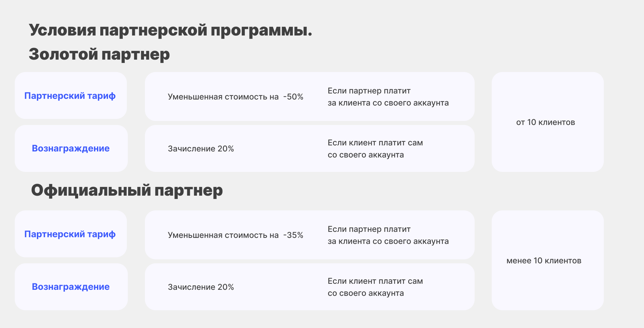Click the -35% discount value
The width and height of the screenshot is (644, 328).
coord(293,235)
